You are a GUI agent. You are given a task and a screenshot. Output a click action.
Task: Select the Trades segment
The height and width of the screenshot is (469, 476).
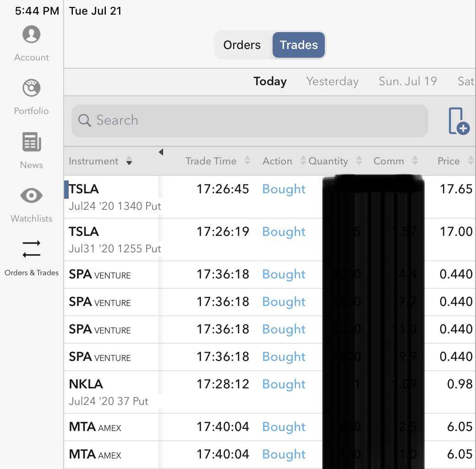(299, 45)
